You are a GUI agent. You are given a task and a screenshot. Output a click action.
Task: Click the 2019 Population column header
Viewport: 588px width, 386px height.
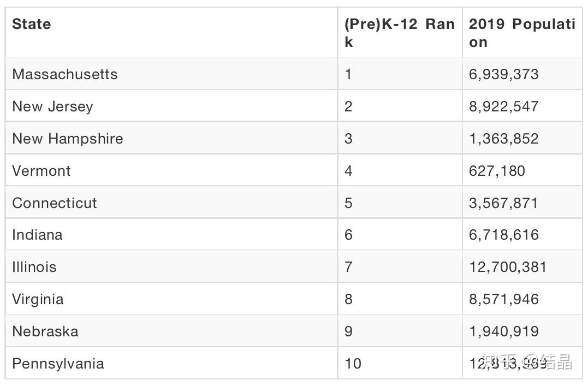coord(521,33)
